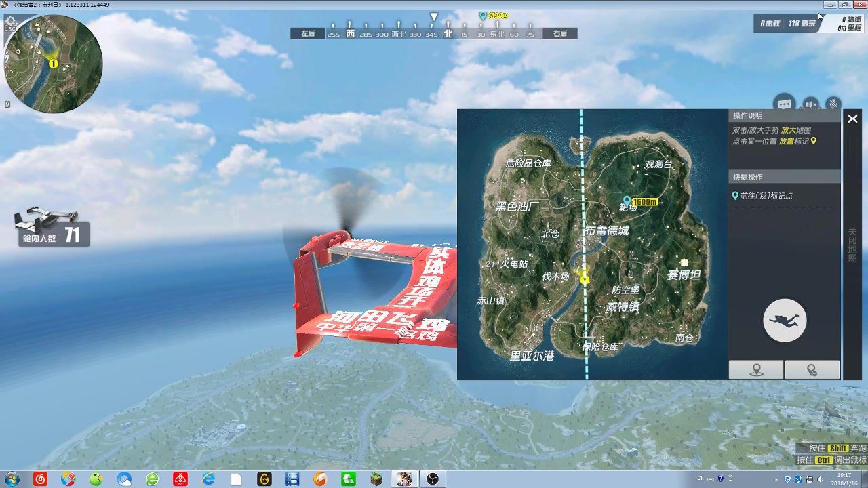Toggle the speaker mute icon

click(x=810, y=104)
